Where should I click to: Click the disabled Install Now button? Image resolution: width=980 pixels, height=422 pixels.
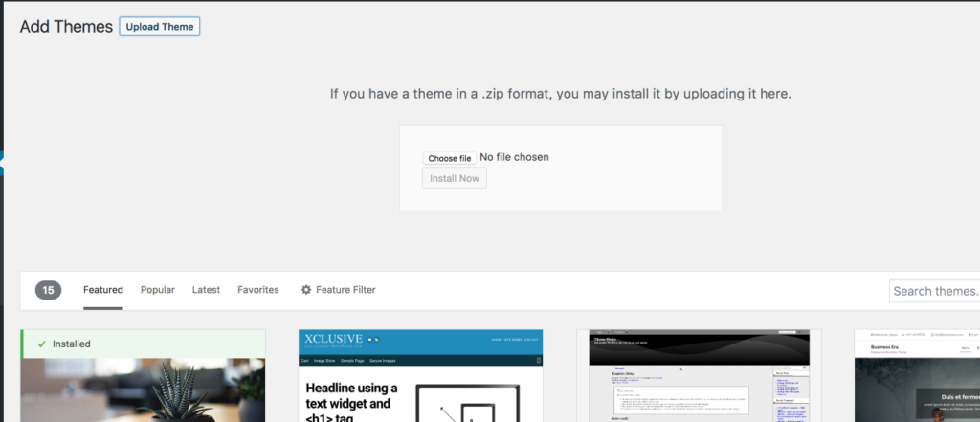point(455,178)
